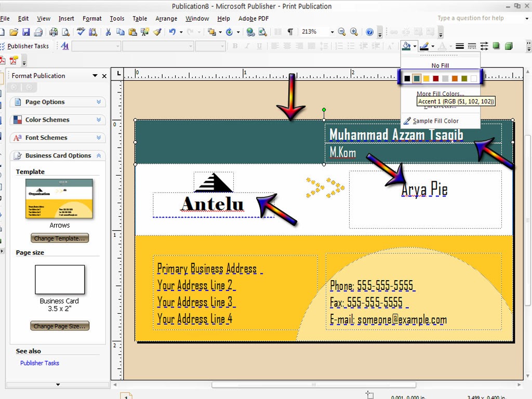
Task: Click the Change Template button
Action: click(59, 238)
